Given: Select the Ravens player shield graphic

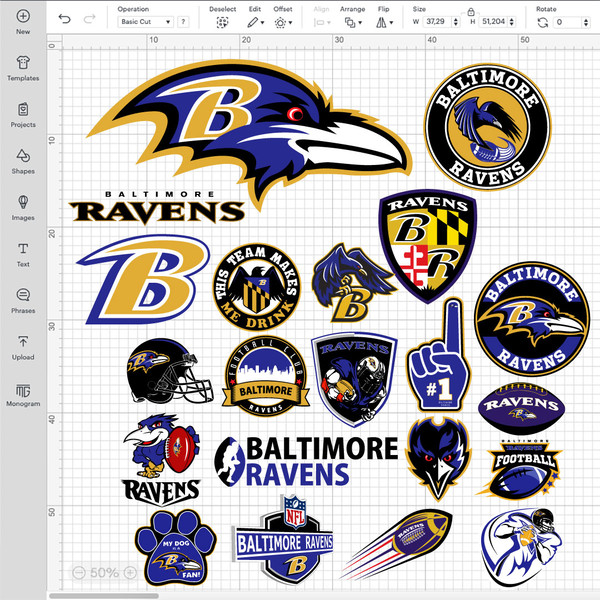Looking at the screenshot, I should click(x=354, y=379).
